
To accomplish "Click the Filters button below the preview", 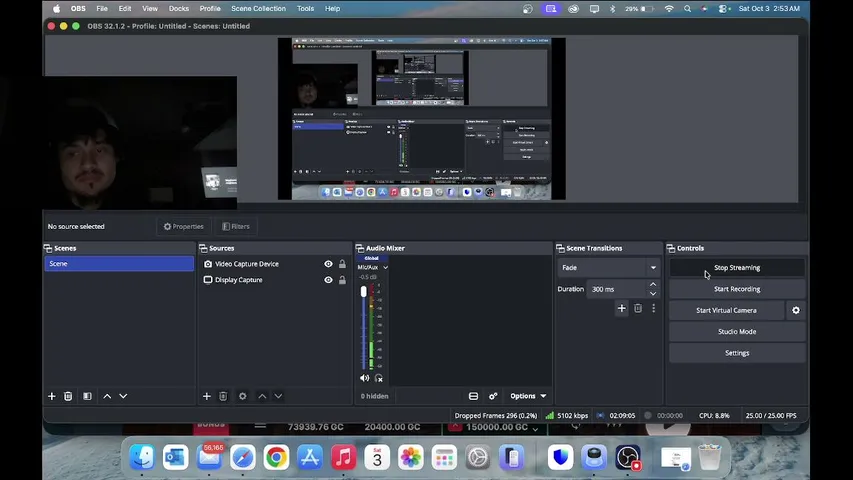I will [236, 226].
